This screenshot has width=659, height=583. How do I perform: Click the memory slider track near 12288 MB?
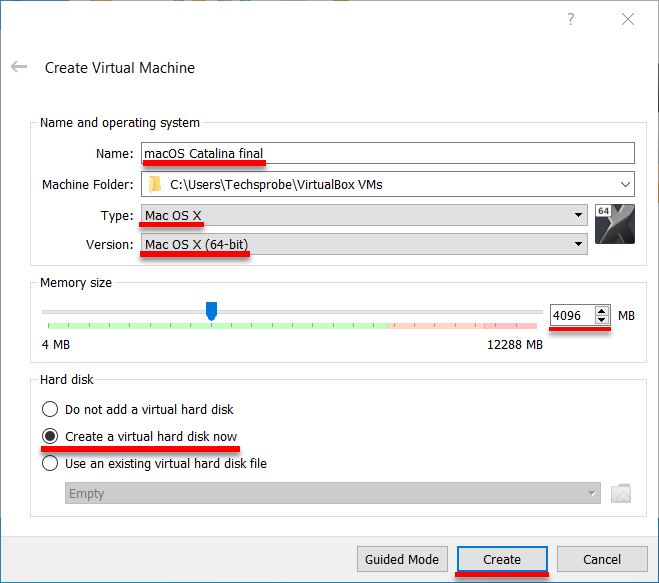[x=534, y=312]
